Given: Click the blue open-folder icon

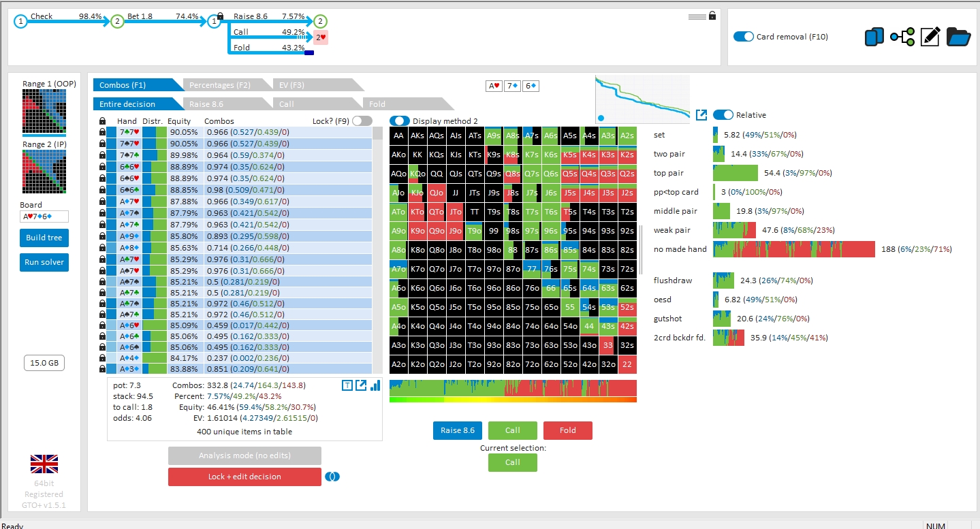Looking at the screenshot, I should (958, 37).
